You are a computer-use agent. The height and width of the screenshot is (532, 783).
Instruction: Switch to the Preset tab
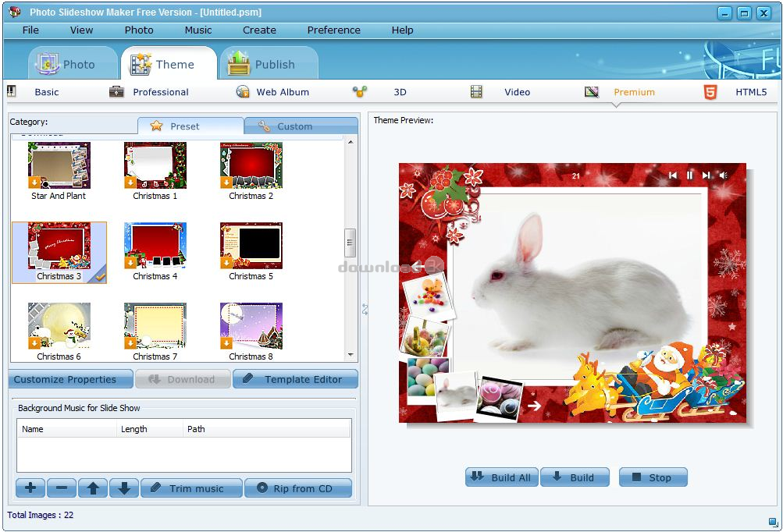point(190,126)
